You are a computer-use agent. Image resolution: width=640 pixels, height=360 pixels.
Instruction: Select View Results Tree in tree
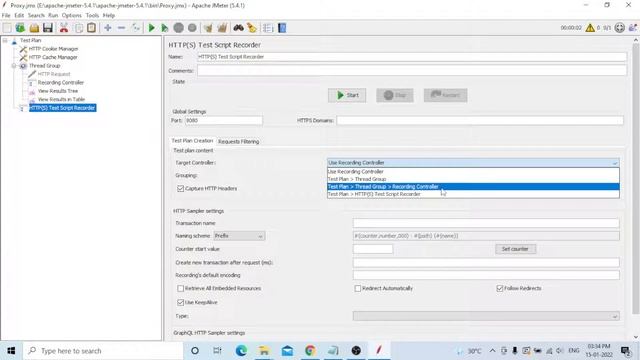point(58,91)
